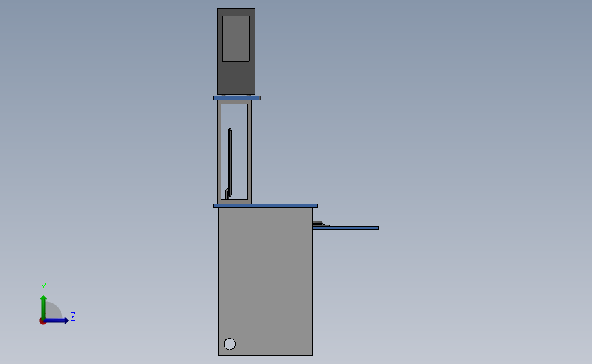Select the dark upper cabinet body of the model
The image size is (592, 364).
point(236,79)
